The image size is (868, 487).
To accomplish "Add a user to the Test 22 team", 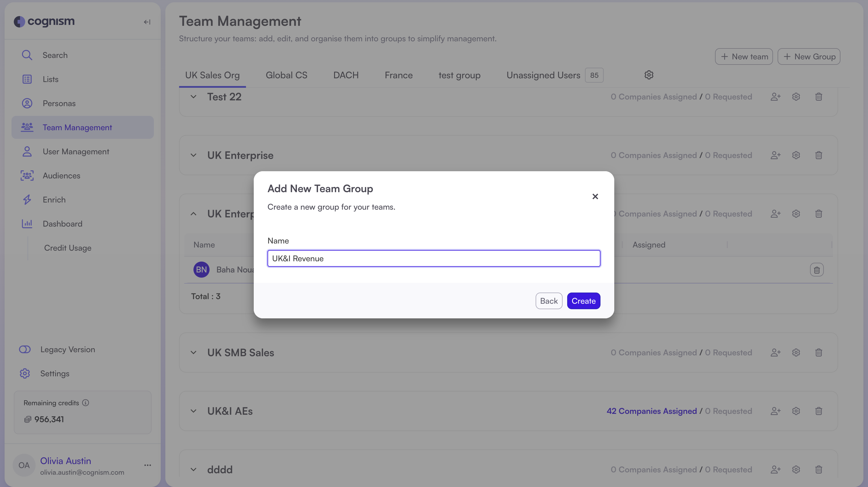I will coord(775,97).
